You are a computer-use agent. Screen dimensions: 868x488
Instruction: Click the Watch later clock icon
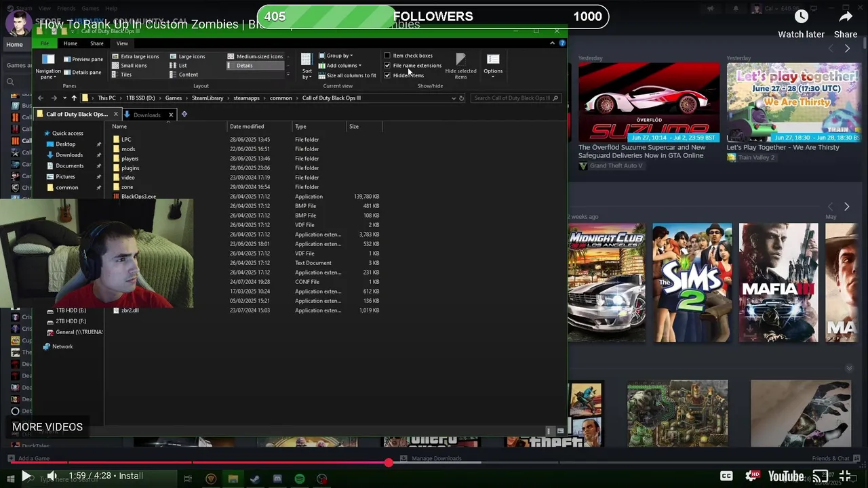pos(801,16)
